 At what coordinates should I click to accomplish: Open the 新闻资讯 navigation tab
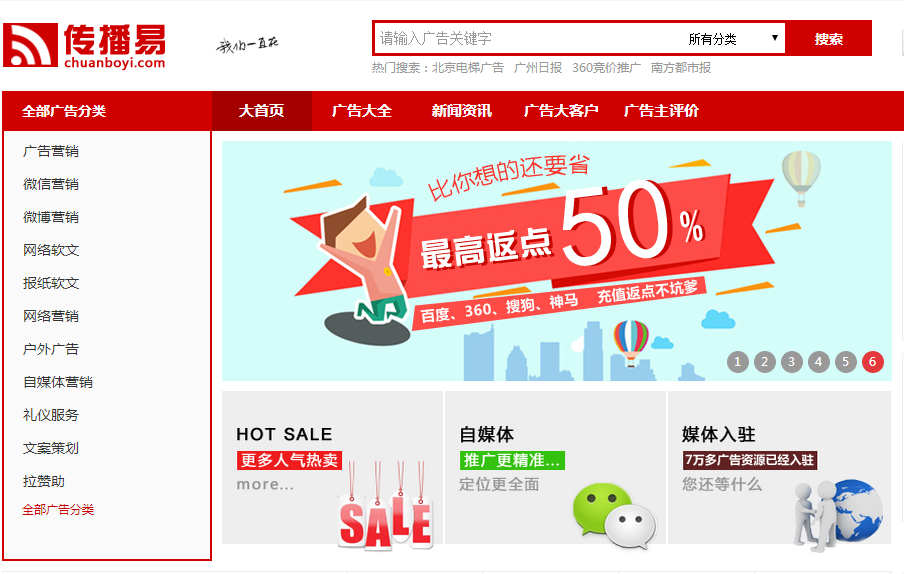click(x=461, y=111)
